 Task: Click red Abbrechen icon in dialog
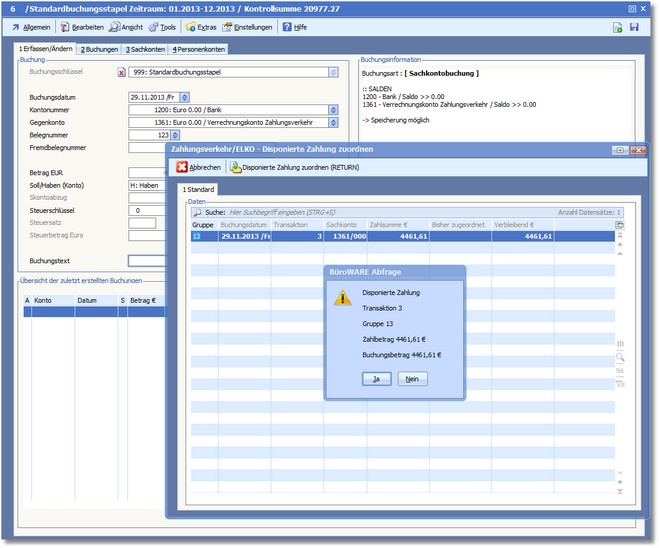point(182,167)
